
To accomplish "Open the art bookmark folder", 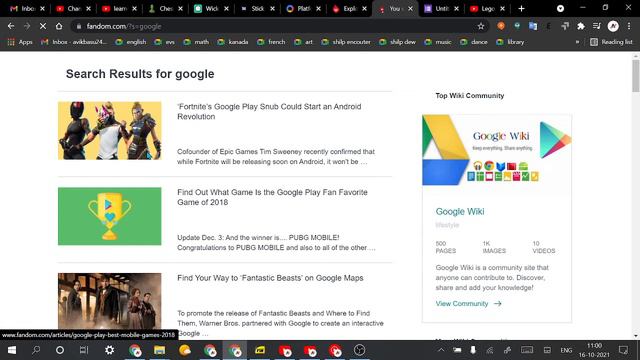I will point(303,42).
